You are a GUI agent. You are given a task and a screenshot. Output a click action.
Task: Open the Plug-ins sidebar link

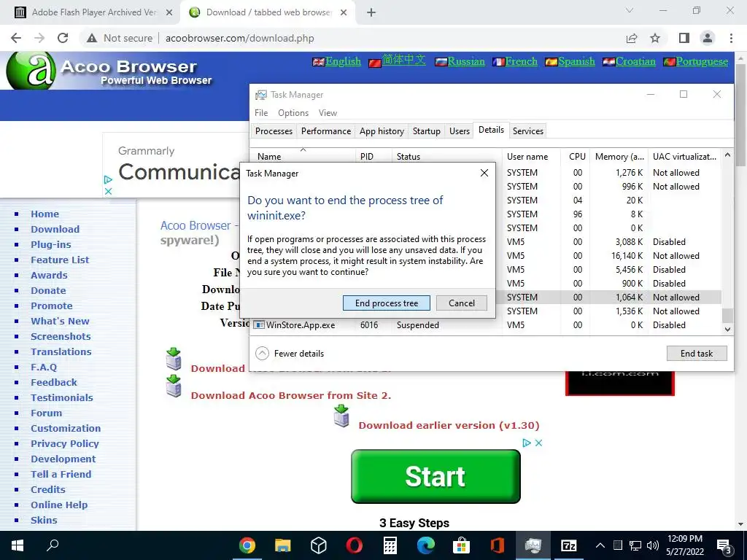51,244
